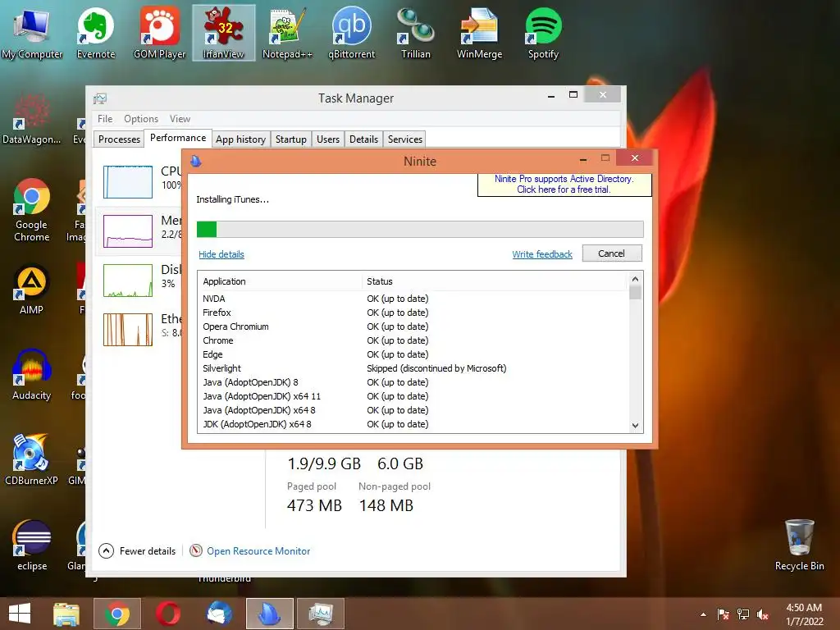Select the Opera Chromium row

(413, 326)
